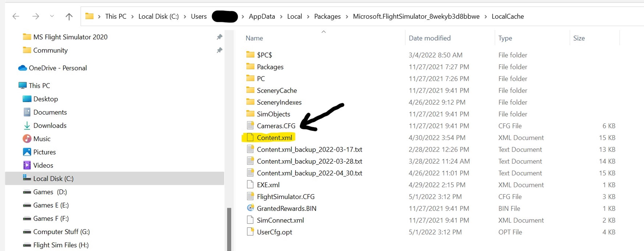
Task: Click the Name column sort chevron
Action: [x=324, y=32]
